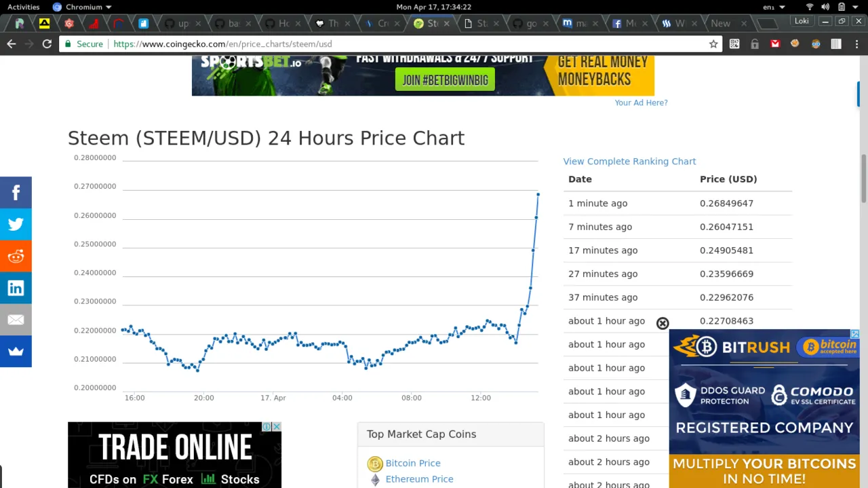Go back to the previous page
The height and width of the screenshot is (488, 868).
coord(11,43)
